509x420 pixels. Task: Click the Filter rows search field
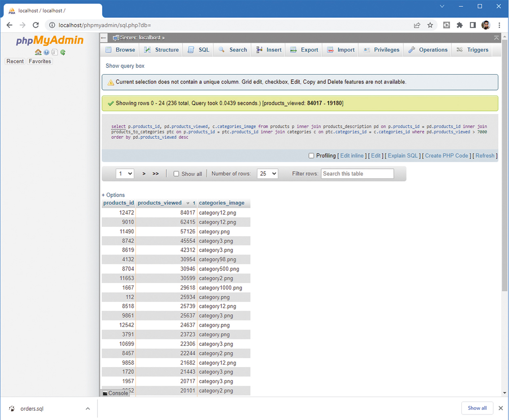pyautogui.click(x=357, y=174)
